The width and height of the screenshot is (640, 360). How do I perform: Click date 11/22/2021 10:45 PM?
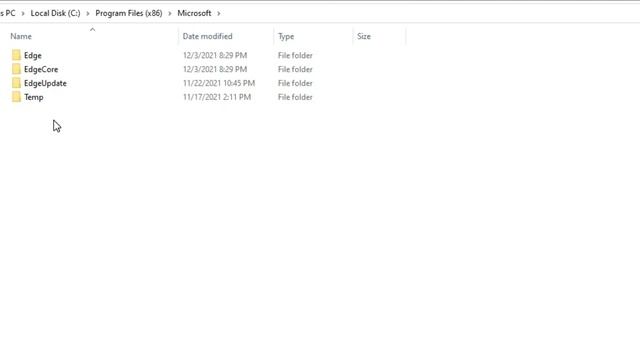[219, 83]
